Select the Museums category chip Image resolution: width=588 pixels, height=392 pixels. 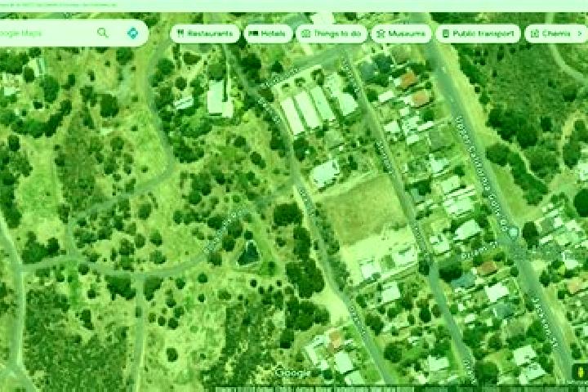pos(401,33)
